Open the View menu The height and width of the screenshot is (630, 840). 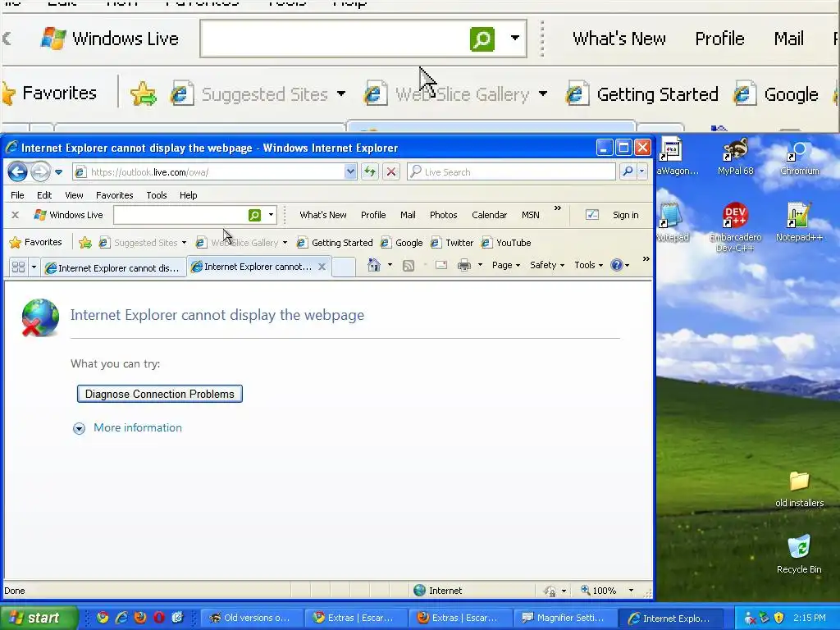click(74, 195)
